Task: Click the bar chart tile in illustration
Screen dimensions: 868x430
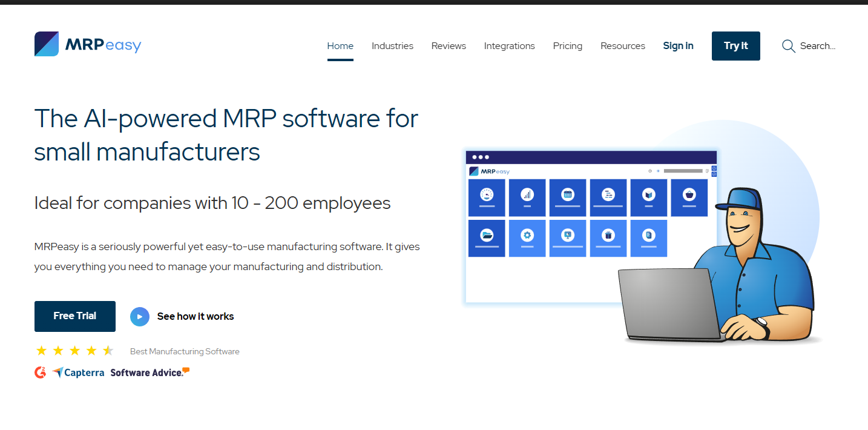Action: tap(527, 197)
